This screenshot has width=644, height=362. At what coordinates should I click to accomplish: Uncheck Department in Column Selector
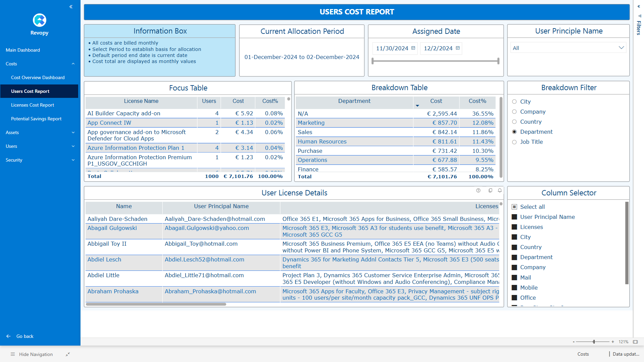click(x=514, y=257)
